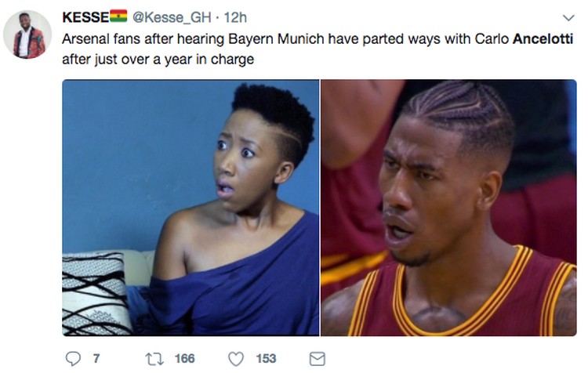The width and height of the screenshot is (588, 373).
Task: Click the bold Ancelotti search term
Action: pos(543,38)
